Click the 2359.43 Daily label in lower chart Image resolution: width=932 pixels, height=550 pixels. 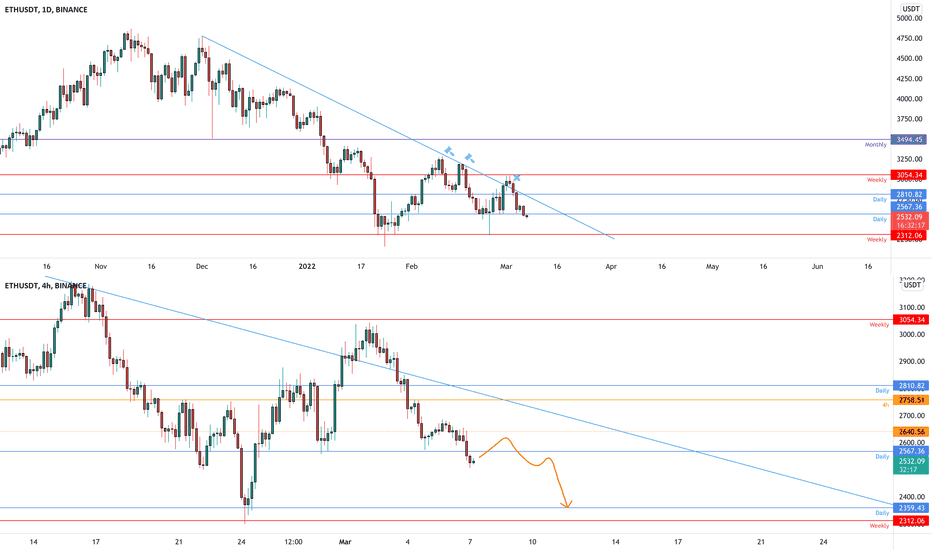coord(910,508)
